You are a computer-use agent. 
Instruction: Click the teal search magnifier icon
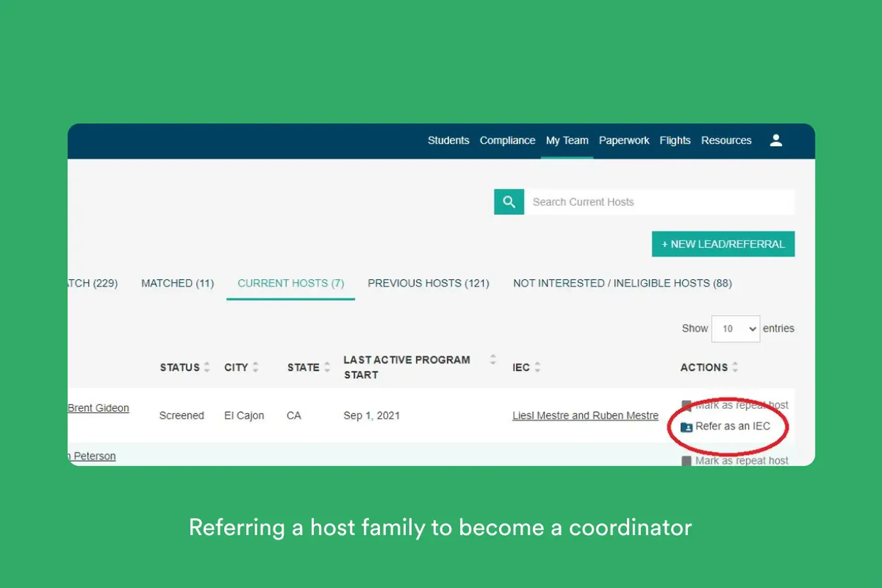tap(509, 202)
